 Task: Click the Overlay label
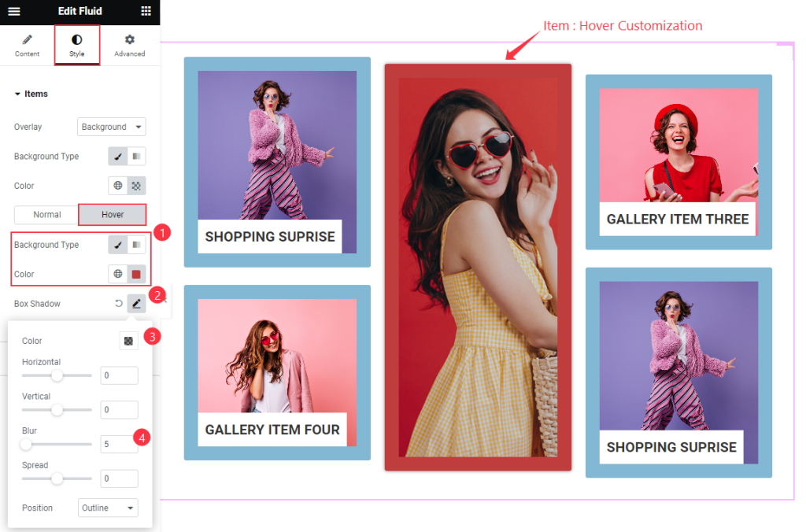tap(28, 127)
